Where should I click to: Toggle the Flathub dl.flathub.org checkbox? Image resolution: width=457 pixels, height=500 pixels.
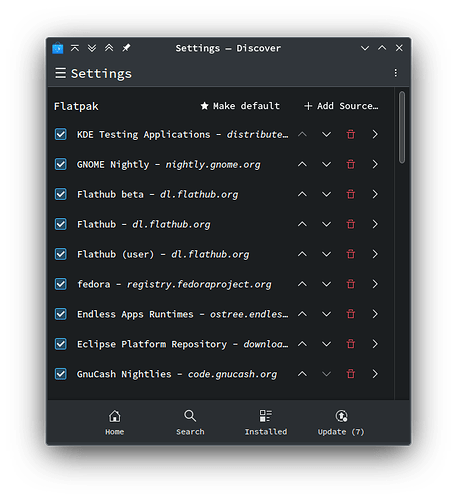point(61,224)
